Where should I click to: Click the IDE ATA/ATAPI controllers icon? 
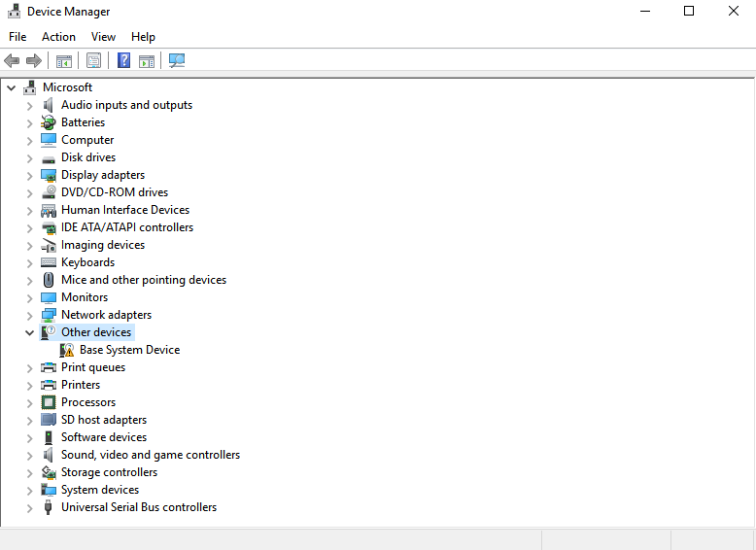(x=49, y=227)
